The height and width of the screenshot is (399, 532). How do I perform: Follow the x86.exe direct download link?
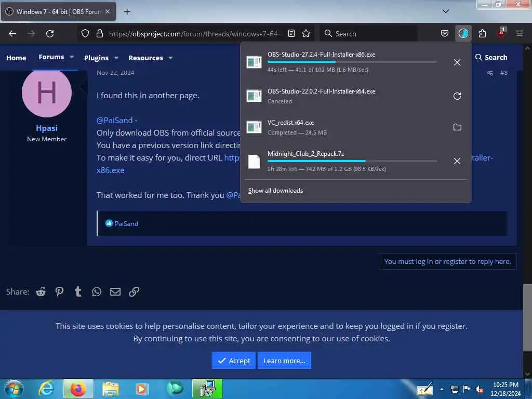coord(111,170)
